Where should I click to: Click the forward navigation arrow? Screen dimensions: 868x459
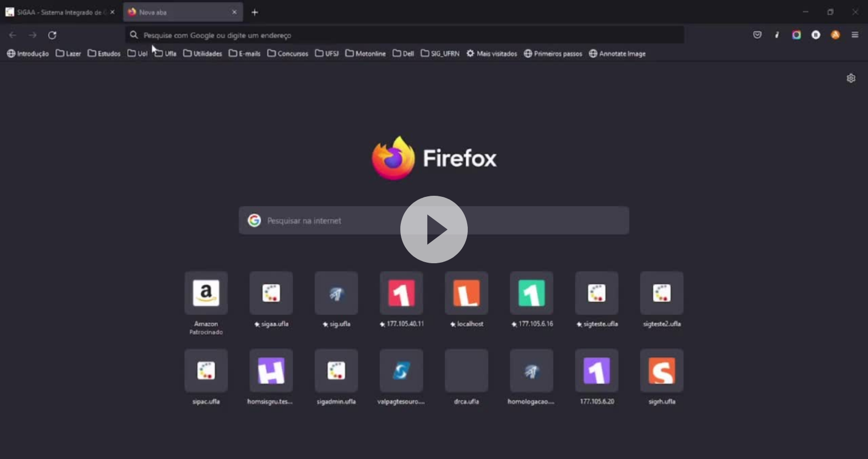33,35
